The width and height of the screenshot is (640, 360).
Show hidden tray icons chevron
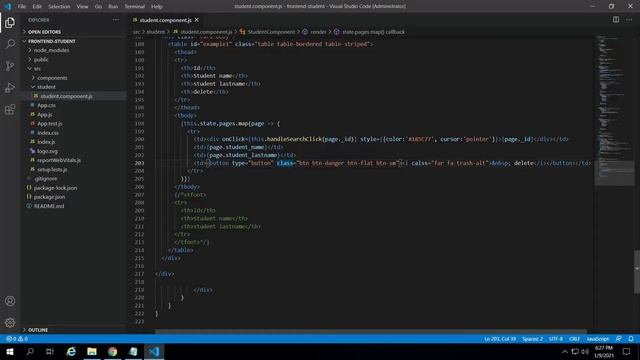tap(564, 351)
